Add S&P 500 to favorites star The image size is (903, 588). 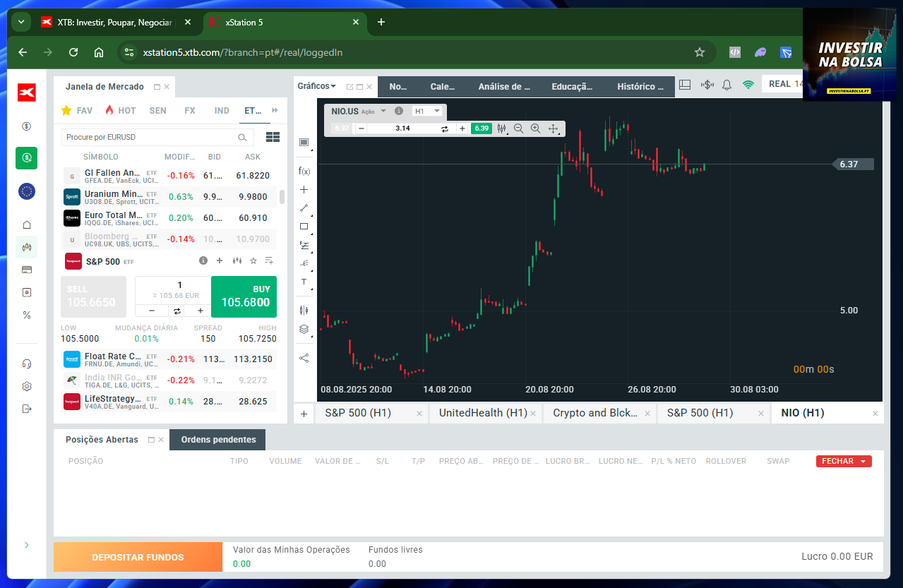[x=253, y=261]
